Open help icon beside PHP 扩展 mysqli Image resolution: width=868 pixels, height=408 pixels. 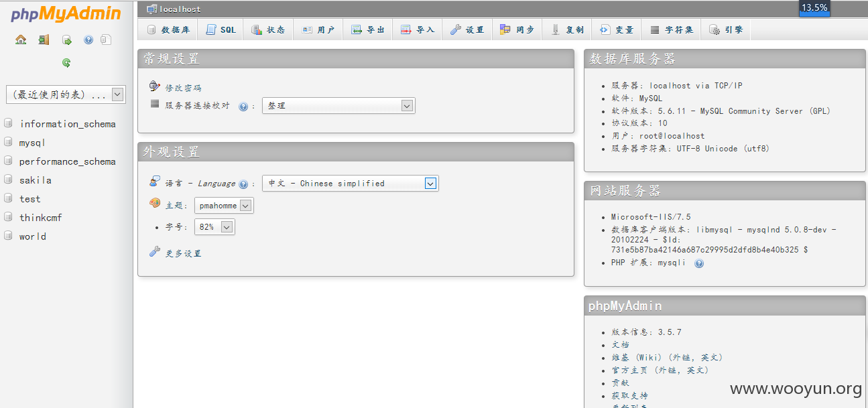click(699, 263)
